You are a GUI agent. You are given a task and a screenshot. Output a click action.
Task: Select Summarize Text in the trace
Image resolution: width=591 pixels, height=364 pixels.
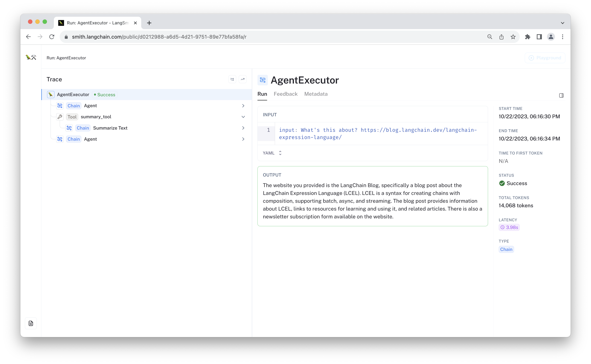tap(110, 128)
